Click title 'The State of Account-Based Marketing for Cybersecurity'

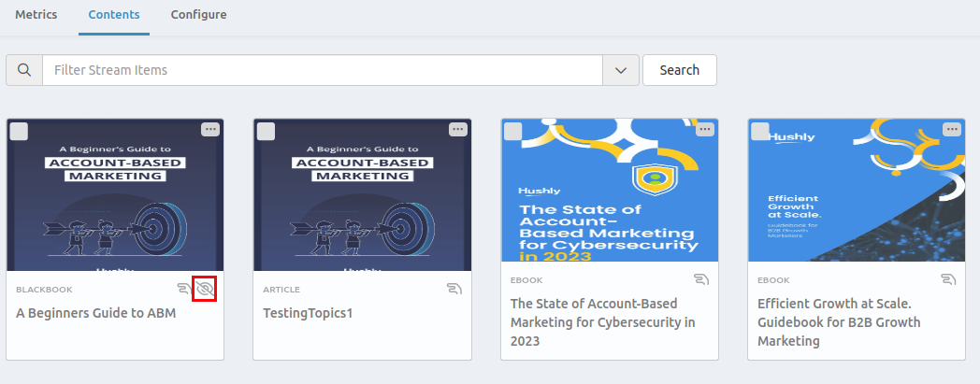[x=603, y=322]
